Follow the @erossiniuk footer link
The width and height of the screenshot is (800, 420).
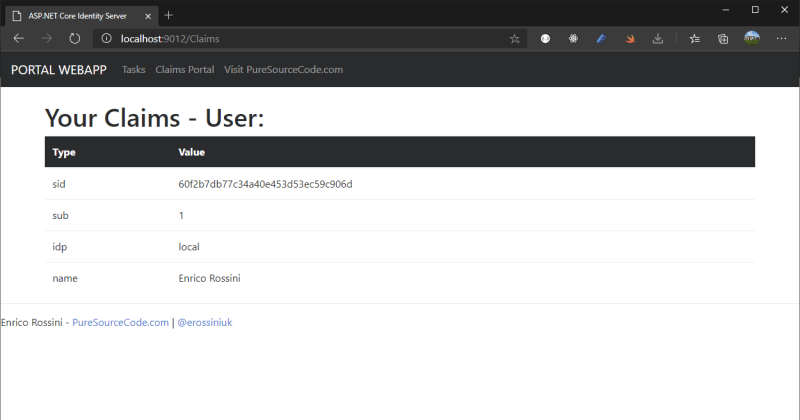click(205, 323)
